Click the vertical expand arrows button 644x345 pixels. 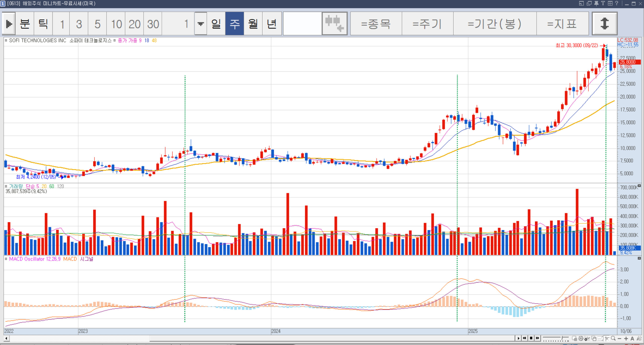point(604,24)
